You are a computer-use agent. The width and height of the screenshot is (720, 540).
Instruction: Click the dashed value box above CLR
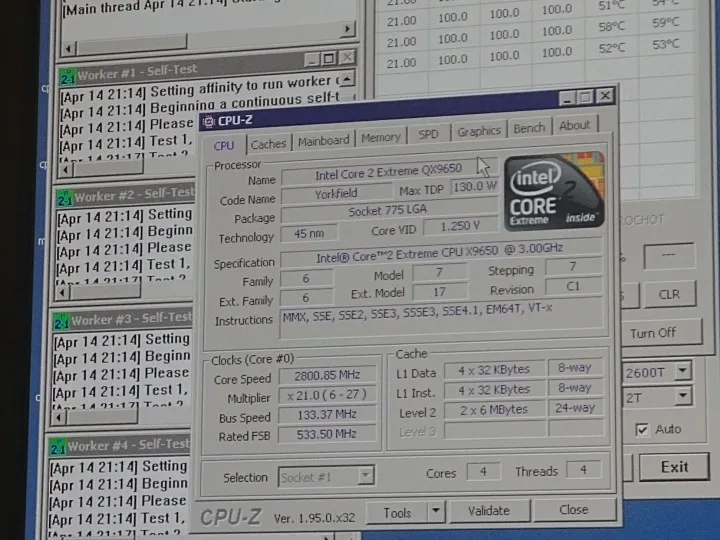point(669,256)
